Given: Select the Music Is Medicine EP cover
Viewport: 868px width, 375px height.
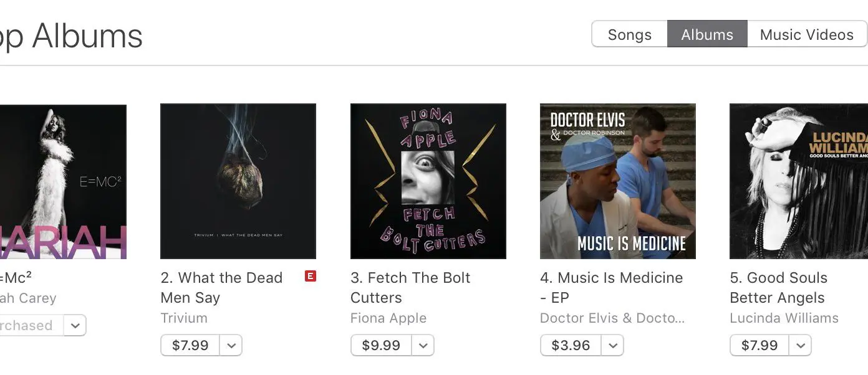Looking at the screenshot, I should [618, 181].
